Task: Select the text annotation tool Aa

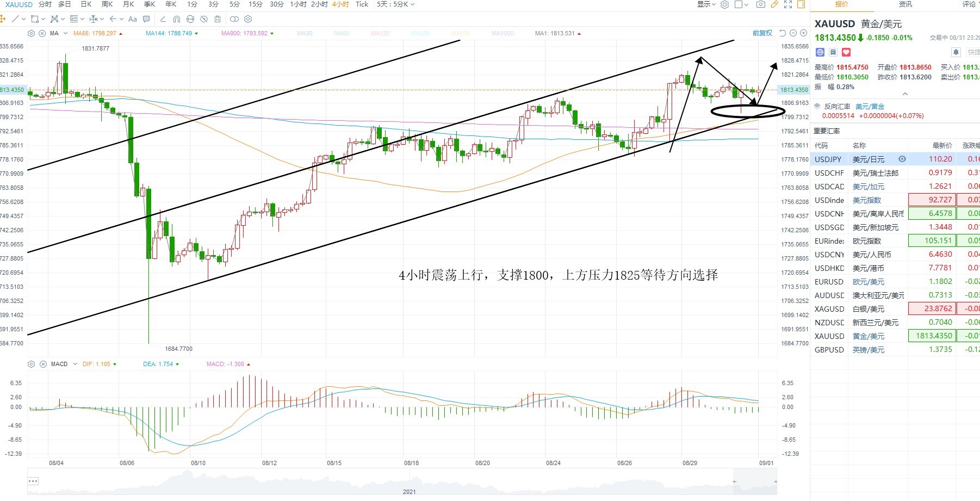Action: point(133,19)
